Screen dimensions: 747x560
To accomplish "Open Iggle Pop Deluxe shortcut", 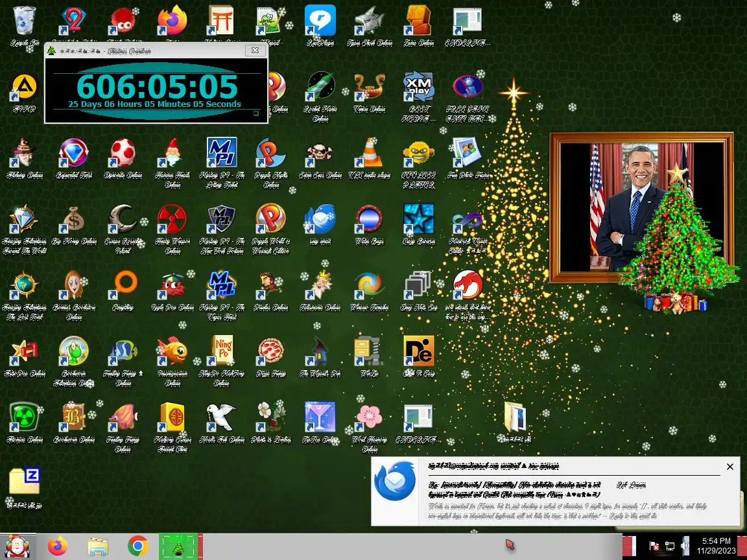I will tap(172, 286).
